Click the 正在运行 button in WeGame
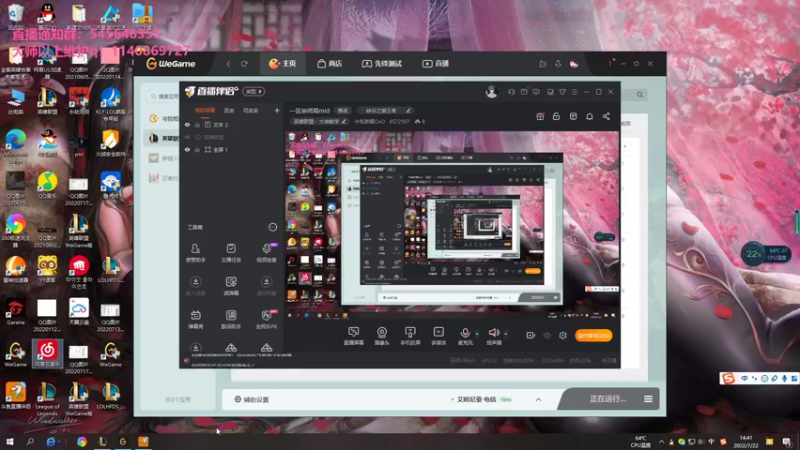The width and height of the screenshot is (800, 450). [x=607, y=399]
